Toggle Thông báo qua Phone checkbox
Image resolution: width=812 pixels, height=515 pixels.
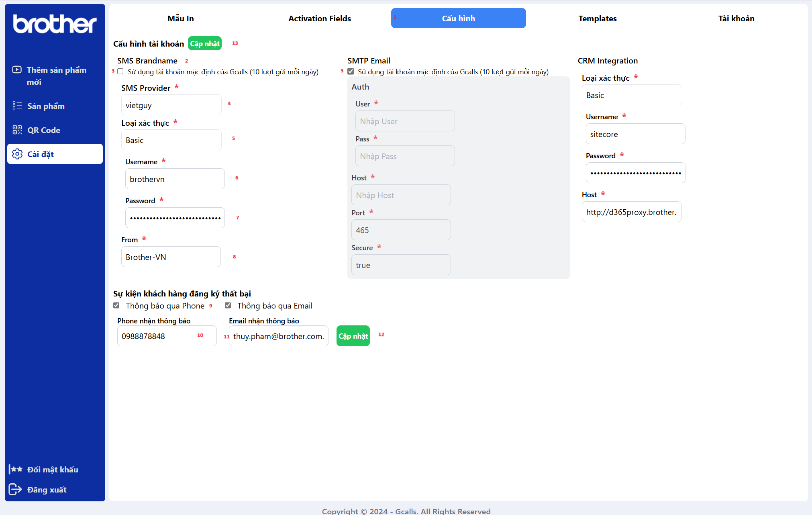(116, 305)
